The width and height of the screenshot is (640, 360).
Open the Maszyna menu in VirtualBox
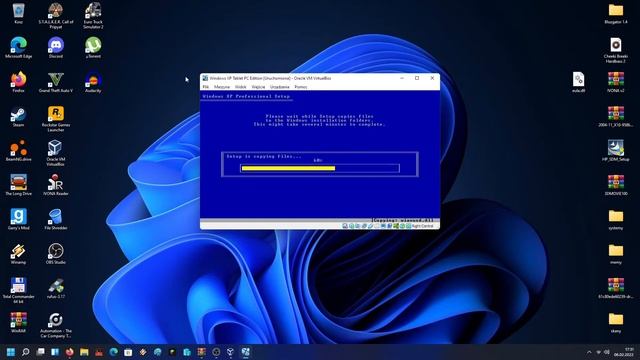coord(222,87)
